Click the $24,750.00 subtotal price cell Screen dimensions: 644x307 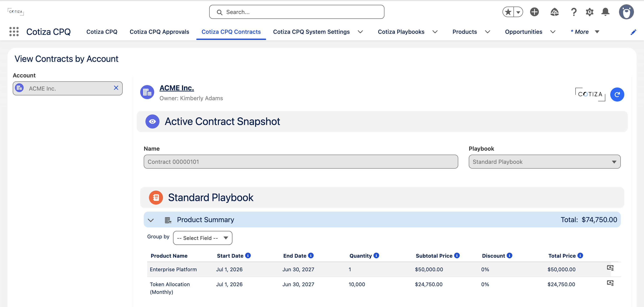coord(428,284)
